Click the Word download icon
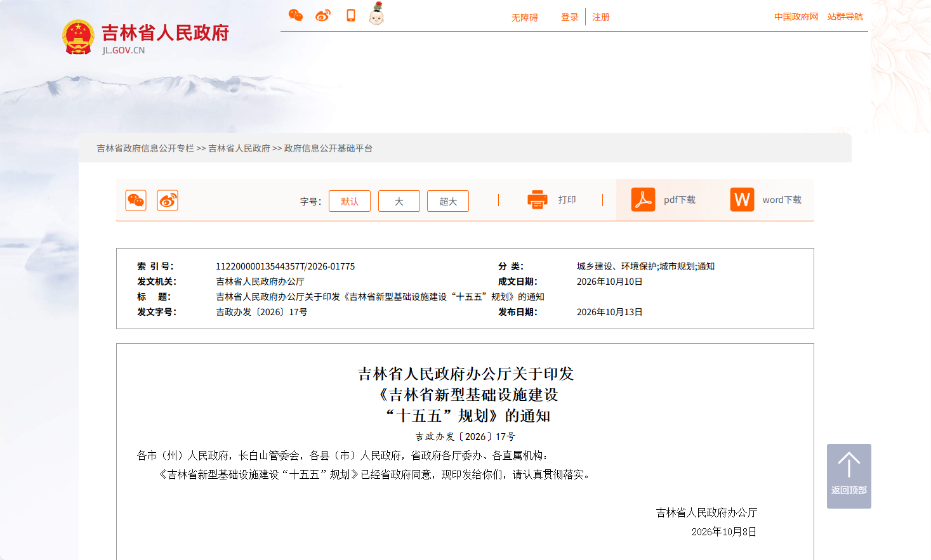This screenshot has height=560, width=931. click(x=742, y=200)
